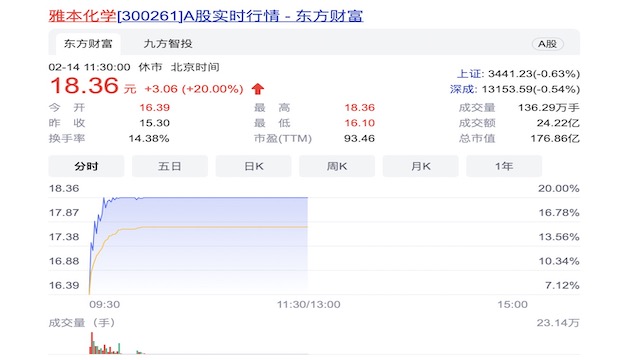Screen dimensions: 640x360
Task: Open the 深成 index link
Action: pos(462,89)
